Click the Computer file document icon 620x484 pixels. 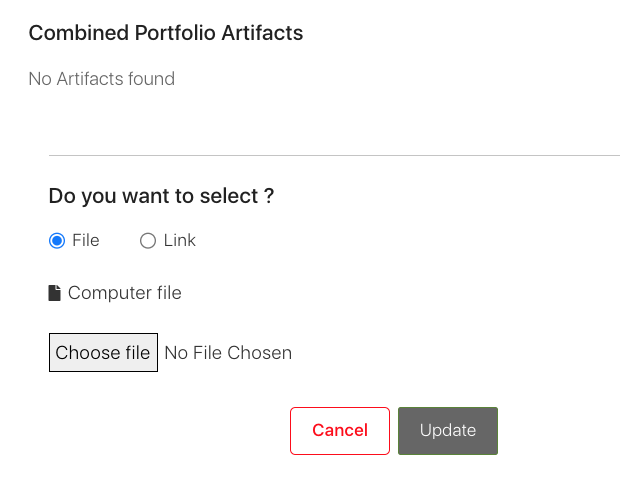tap(55, 293)
